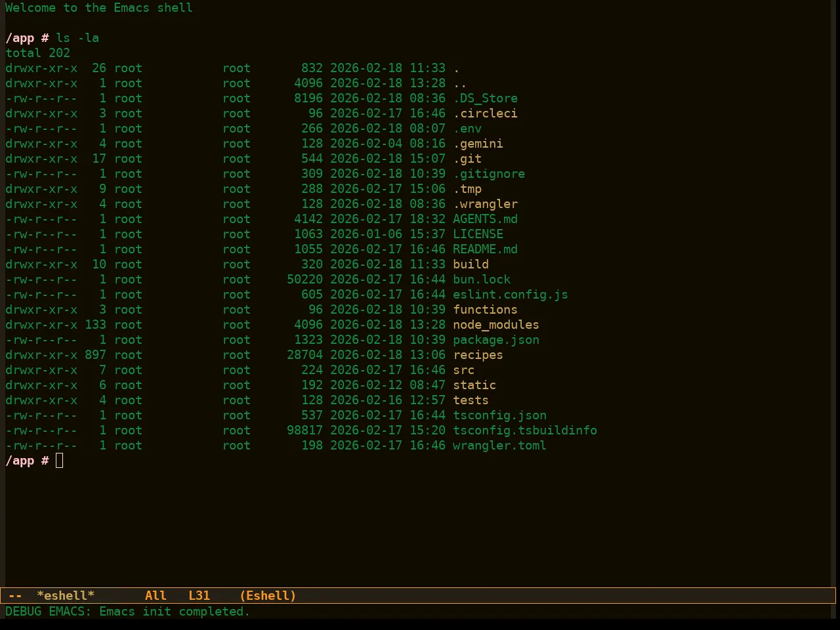Click the timestamp 2026-02-16 12:57

click(388, 400)
